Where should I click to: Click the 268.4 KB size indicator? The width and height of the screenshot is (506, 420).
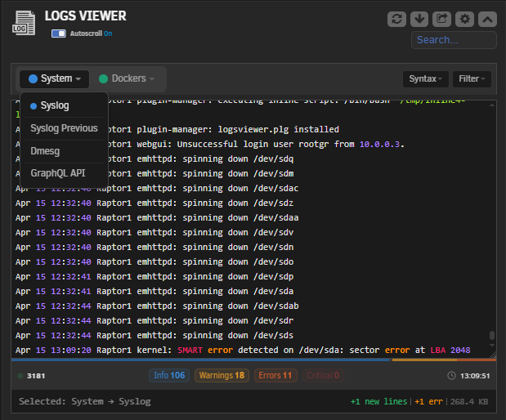pyautogui.click(x=469, y=401)
